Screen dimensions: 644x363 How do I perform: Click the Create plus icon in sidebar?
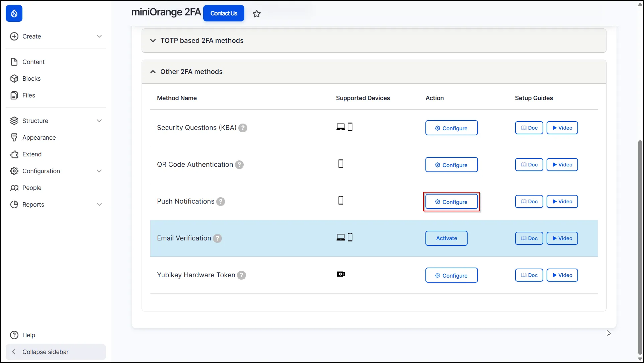(x=14, y=37)
